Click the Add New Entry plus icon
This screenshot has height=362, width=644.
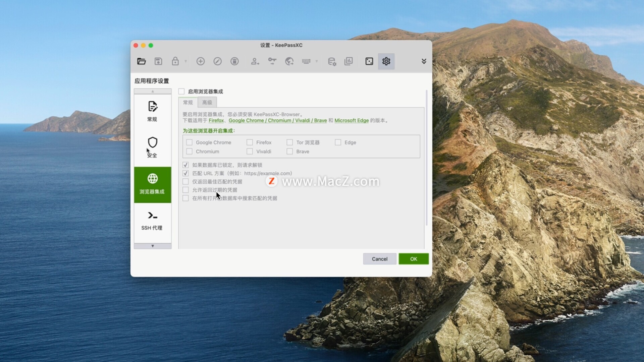(201, 61)
